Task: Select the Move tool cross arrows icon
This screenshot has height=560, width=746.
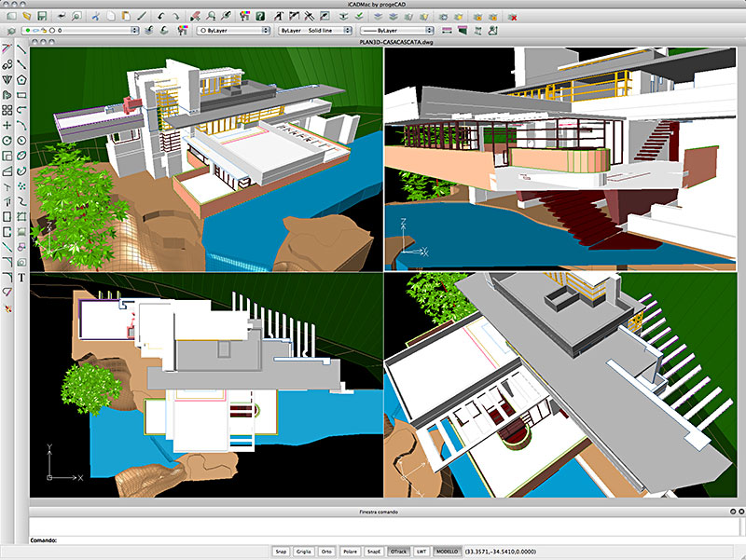Action: click(x=7, y=126)
